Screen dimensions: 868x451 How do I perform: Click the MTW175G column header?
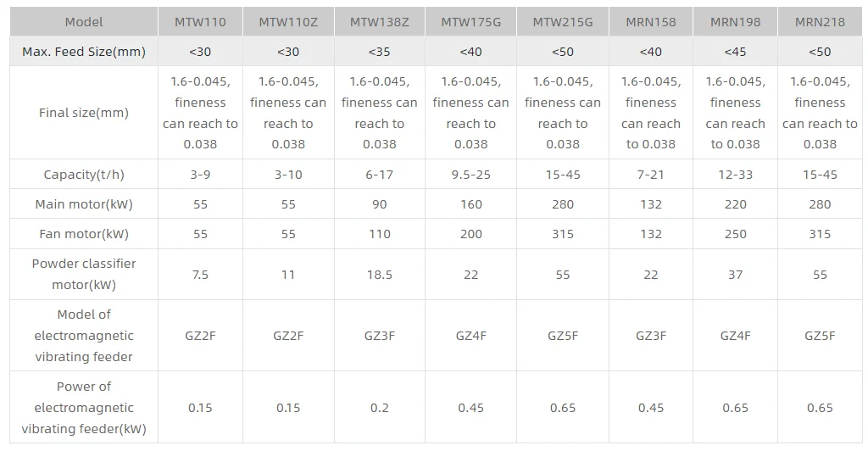coord(470,22)
